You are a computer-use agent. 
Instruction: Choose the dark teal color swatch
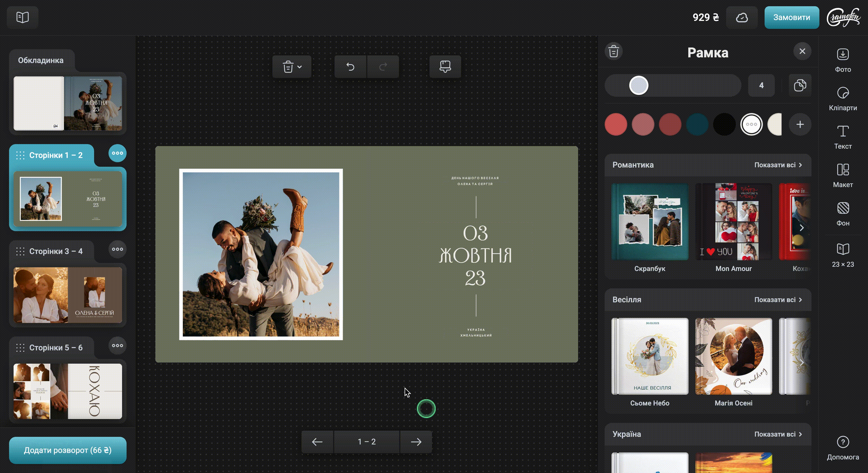[697, 124]
